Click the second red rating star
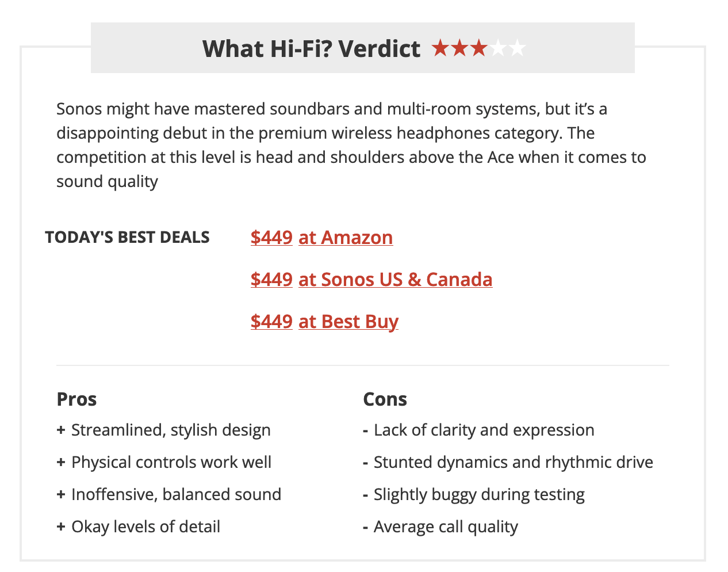The height and width of the screenshot is (572, 728). [x=459, y=48]
